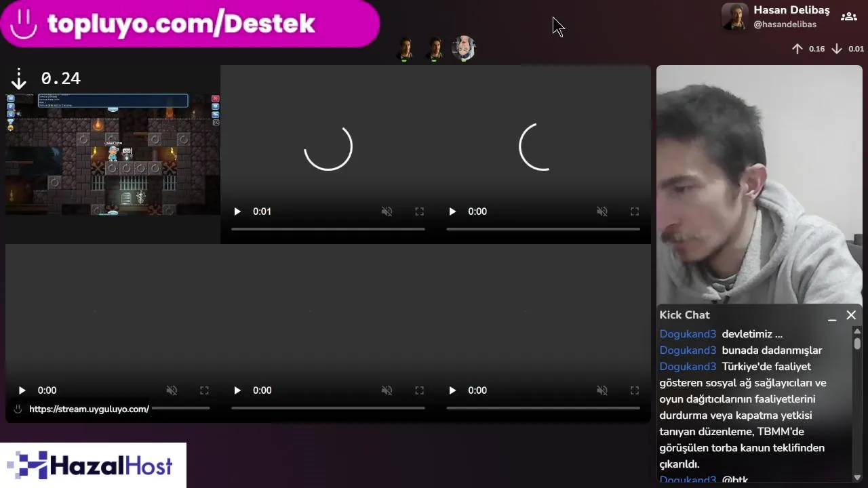Unmute the top-right loading video
This screenshot has width=868, height=488.
601,211
